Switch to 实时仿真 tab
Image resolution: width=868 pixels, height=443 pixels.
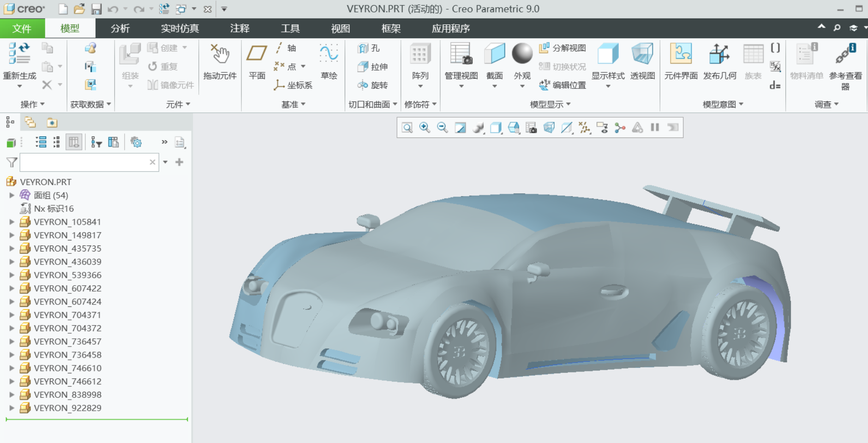click(180, 29)
